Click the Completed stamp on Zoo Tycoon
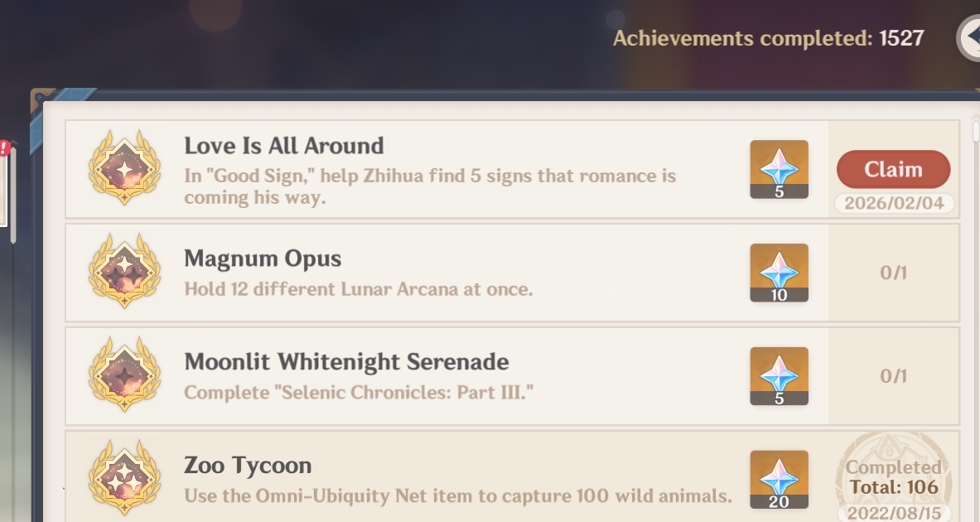This screenshot has width=980, height=522. [x=893, y=478]
